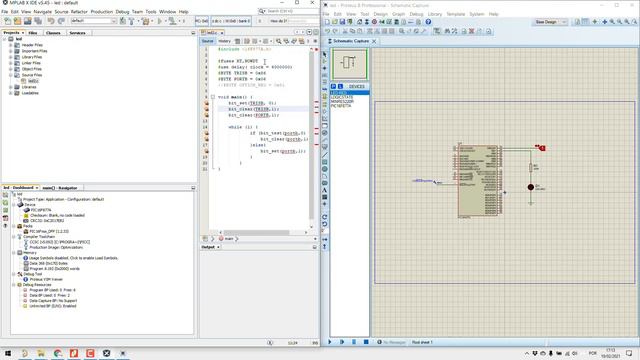Image resolution: width=640 pixels, height=360 pixels.
Task: Minimize Output panel in MPLAB
Action: [314, 247]
